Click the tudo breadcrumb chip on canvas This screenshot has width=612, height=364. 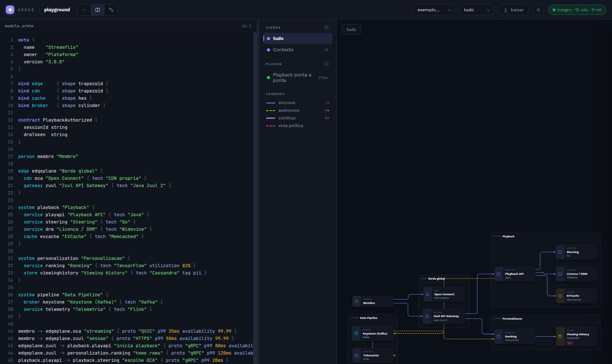[x=351, y=29]
